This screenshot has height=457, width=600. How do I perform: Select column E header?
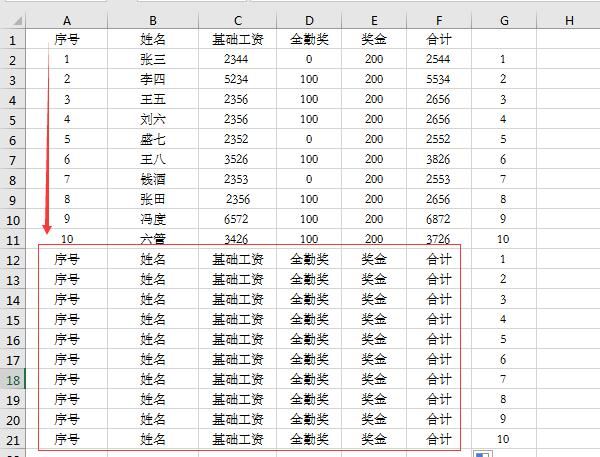(374, 21)
